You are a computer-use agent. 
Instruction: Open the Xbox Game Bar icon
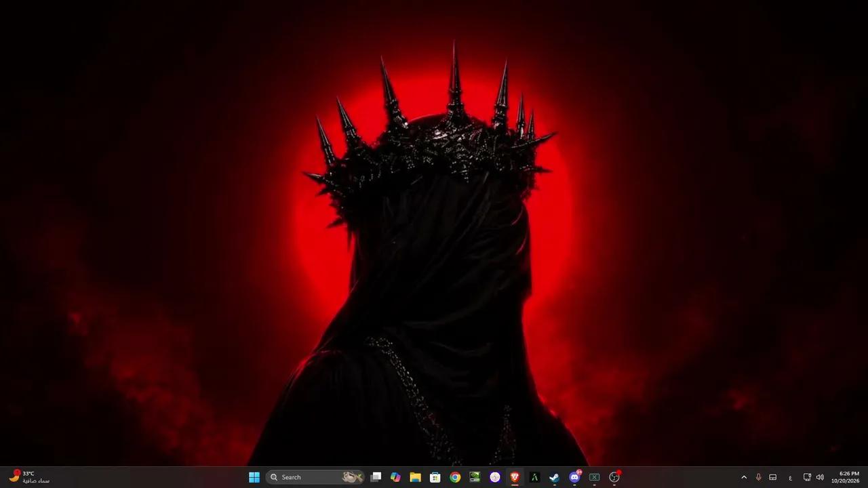click(594, 477)
